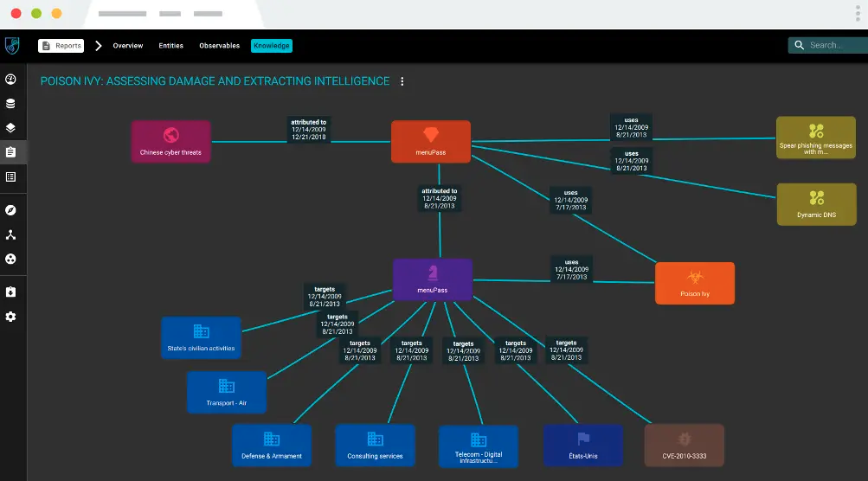Open the dashboard gauge icon in sidebar
868x481 pixels.
click(10, 80)
